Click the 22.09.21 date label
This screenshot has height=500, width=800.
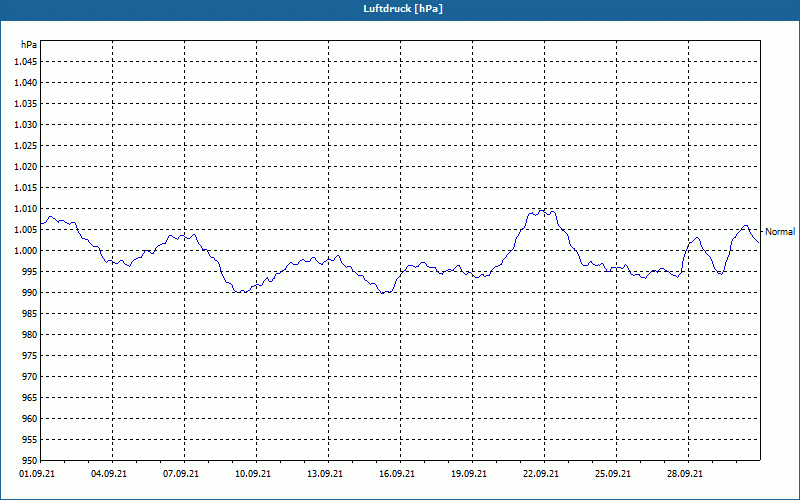point(540,474)
